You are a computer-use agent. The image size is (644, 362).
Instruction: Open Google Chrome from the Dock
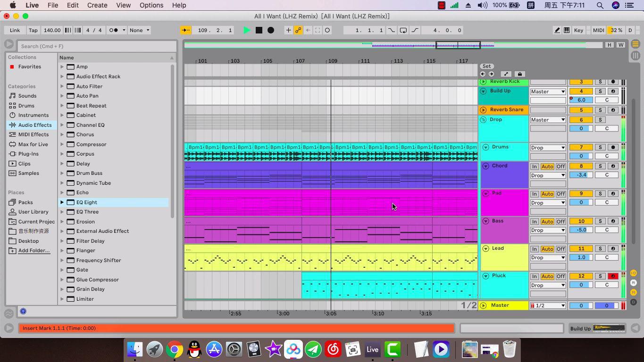point(174,349)
